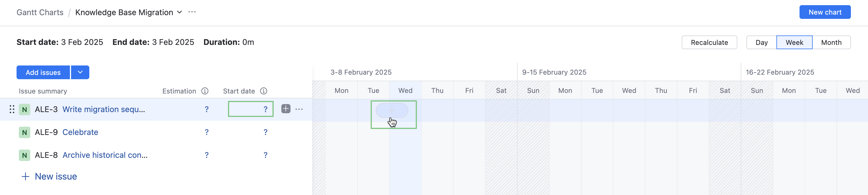This screenshot has width=868, height=195.
Task: Open the three-dot menu on ALE-3 row
Action: pyautogui.click(x=299, y=109)
